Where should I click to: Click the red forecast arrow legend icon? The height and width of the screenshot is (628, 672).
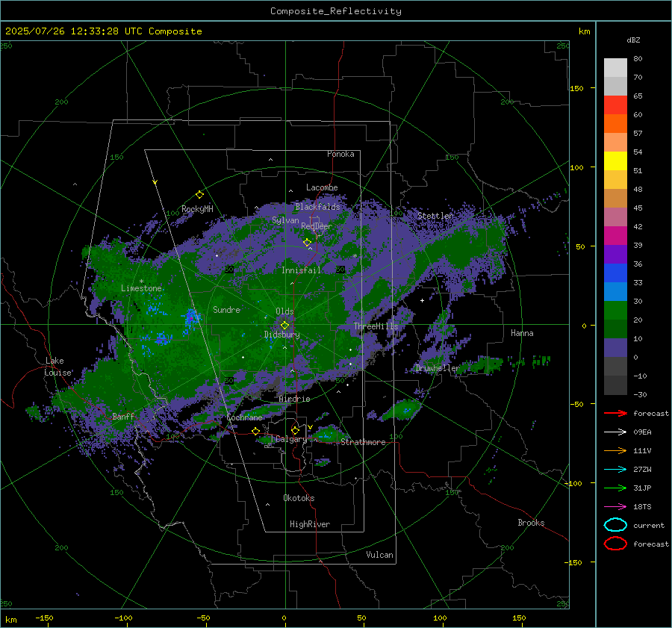click(615, 413)
